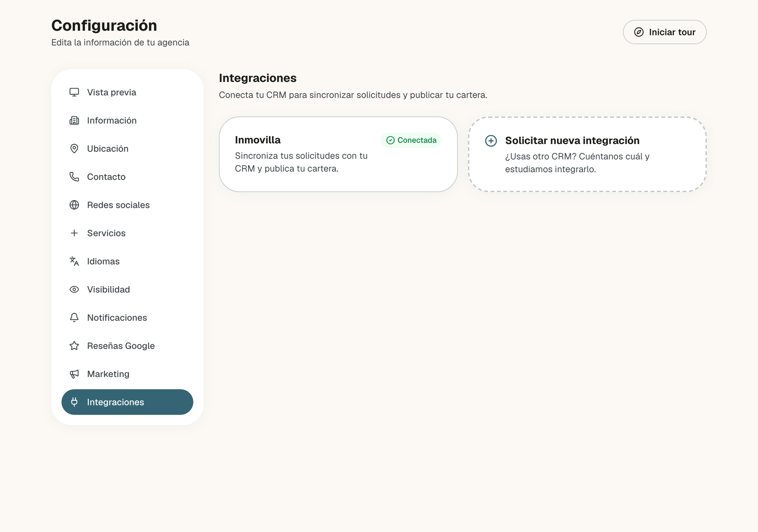
Task: Open the Vista previa section
Action: tap(127, 92)
